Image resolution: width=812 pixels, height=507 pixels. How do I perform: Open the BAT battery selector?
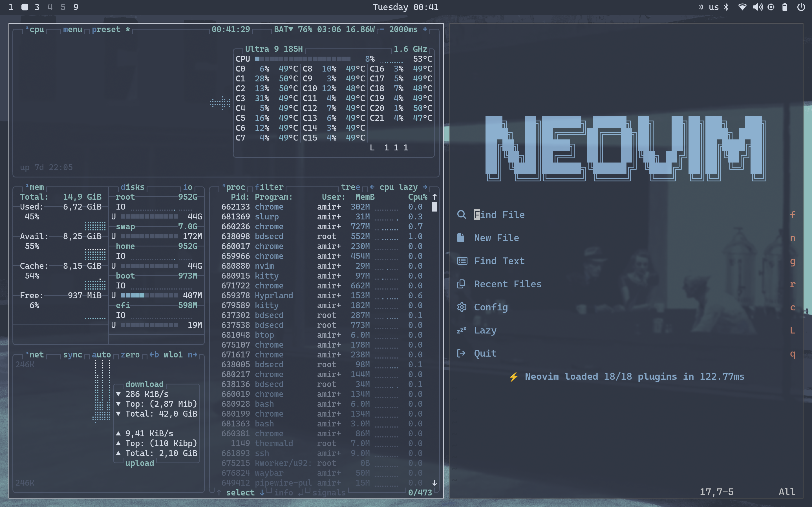(284, 30)
